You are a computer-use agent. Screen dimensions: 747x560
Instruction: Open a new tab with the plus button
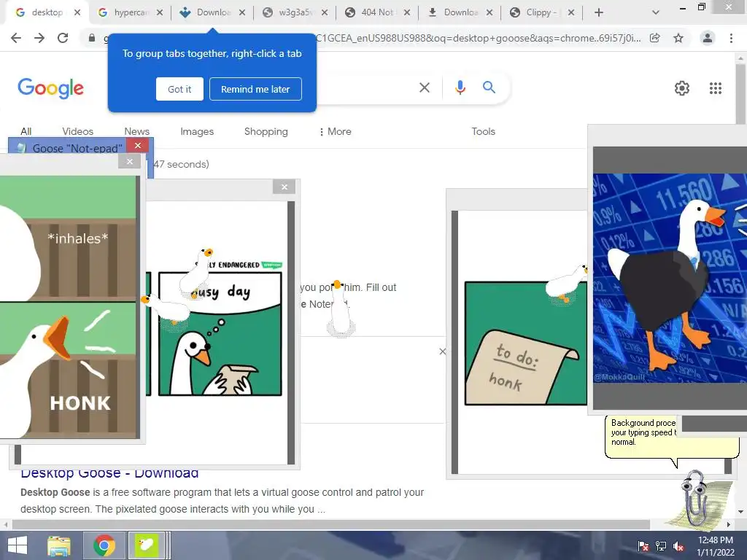click(x=599, y=13)
